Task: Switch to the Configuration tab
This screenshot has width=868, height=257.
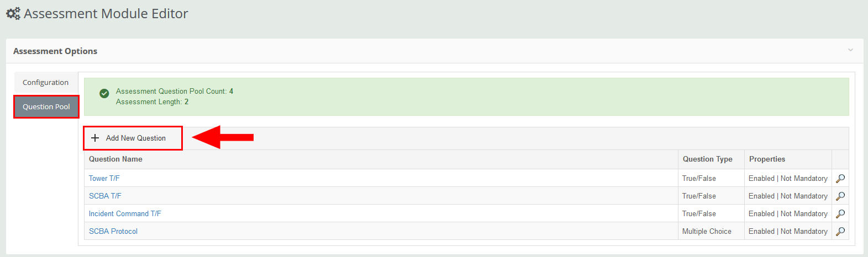Action: pyautogui.click(x=46, y=83)
